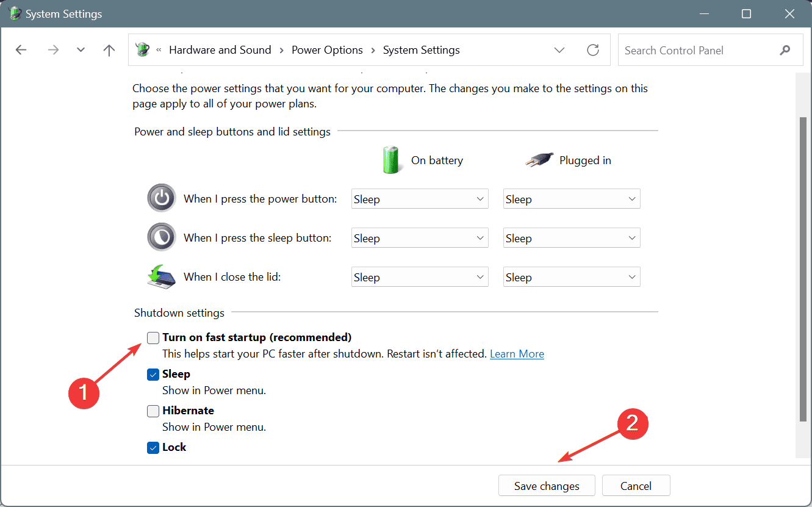Click Save changes button
The height and width of the screenshot is (507, 812).
point(547,486)
